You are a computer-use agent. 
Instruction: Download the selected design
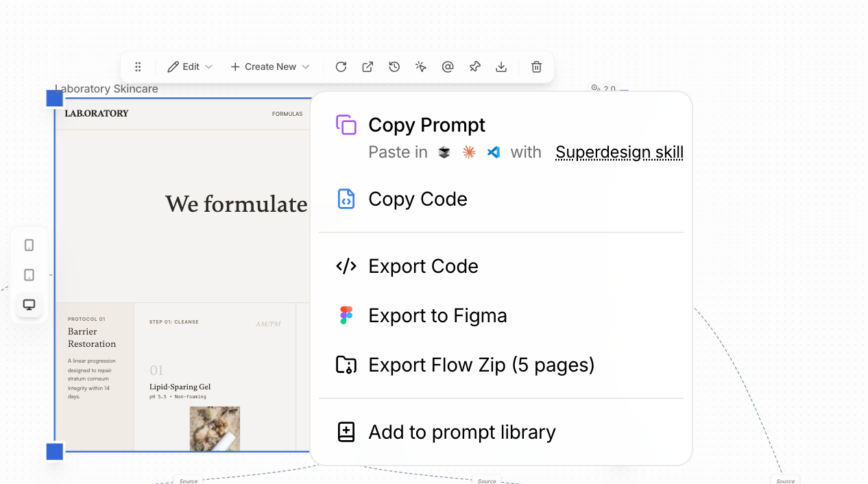pos(501,66)
